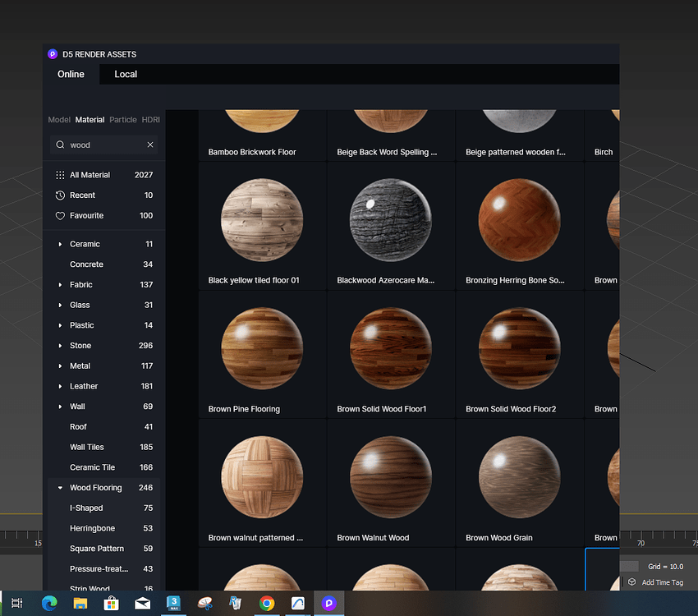Select Black yellow tiled floor 01 material
This screenshot has height=616, width=698.
262,226
